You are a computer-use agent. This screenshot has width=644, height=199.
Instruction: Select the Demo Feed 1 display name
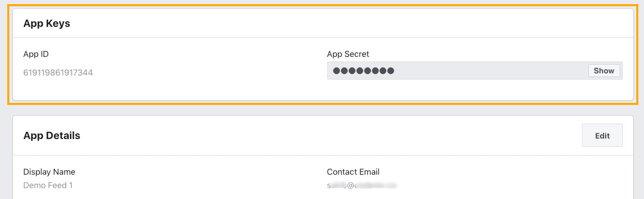[x=48, y=185]
